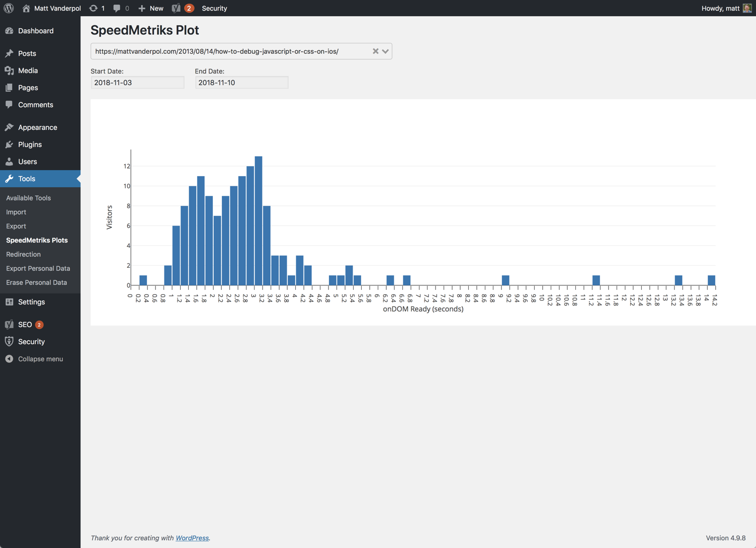Screen dimensions: 756x548
Task: Click the onDOM Ready (seconds) axis label
Action: 423,309
